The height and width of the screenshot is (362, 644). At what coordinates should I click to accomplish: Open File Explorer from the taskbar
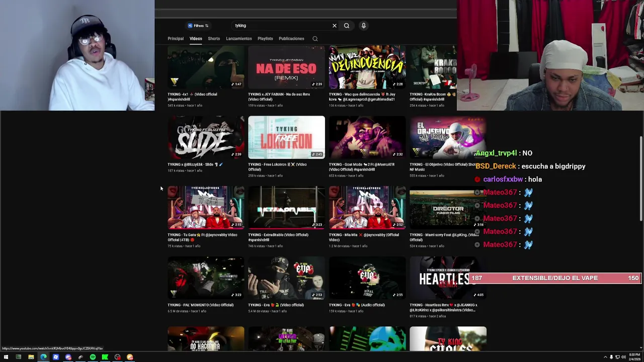(31, 357)
